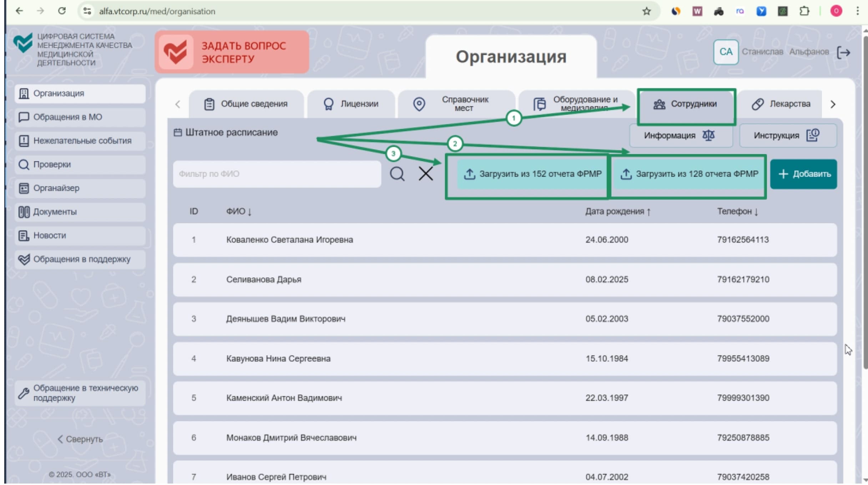
Task: Click 'Загрузить из 152 отчета ФРМР'
Action: [x=533, y=174]
